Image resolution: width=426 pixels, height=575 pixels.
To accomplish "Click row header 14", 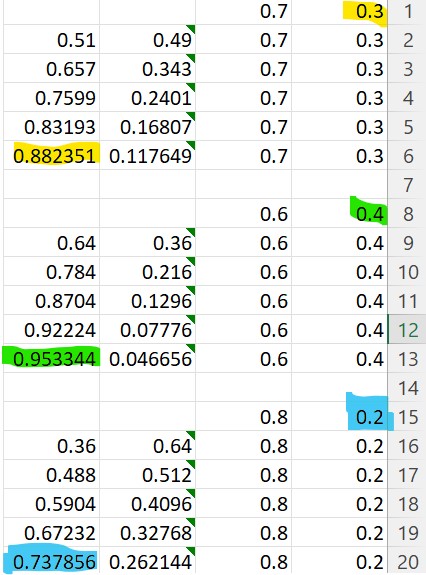I will point(407,388).
